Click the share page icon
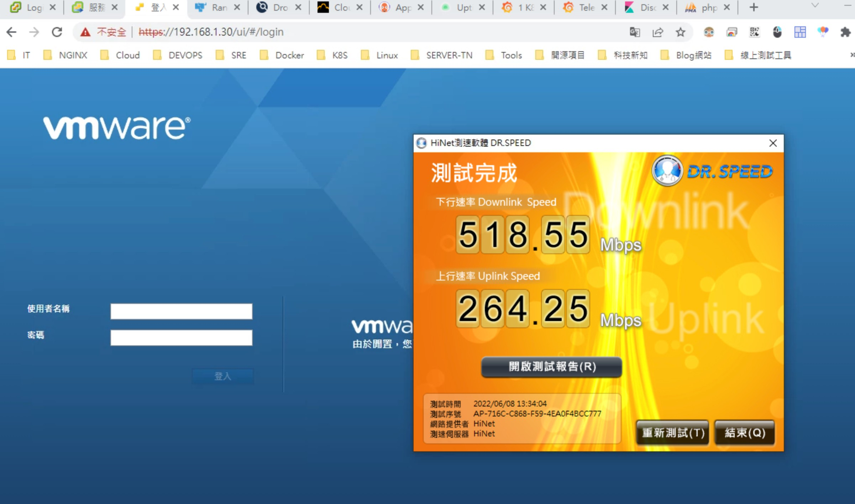This screenshot has width=855, height=504. [x=657, y=32]
